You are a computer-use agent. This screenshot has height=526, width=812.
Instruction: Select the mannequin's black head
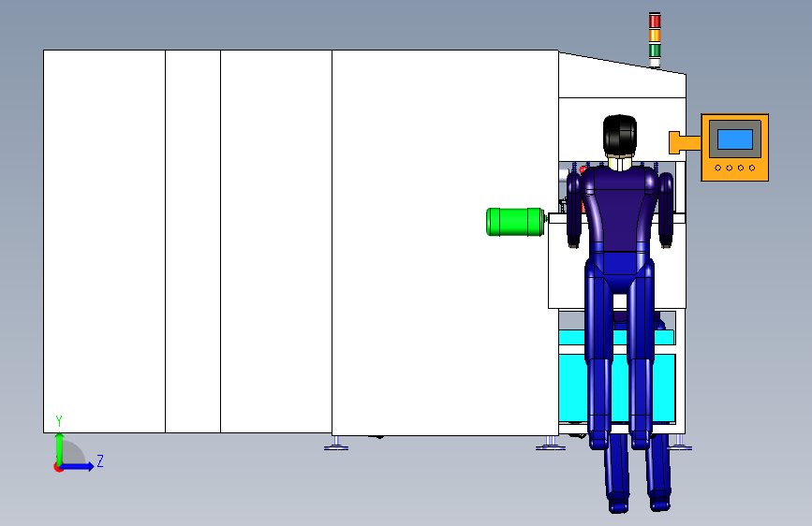(620, 135)
